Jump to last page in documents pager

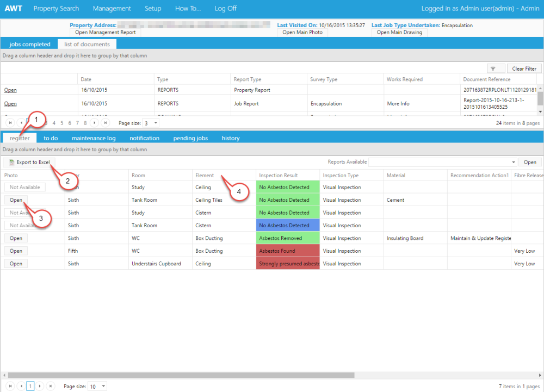click(105, 123)
